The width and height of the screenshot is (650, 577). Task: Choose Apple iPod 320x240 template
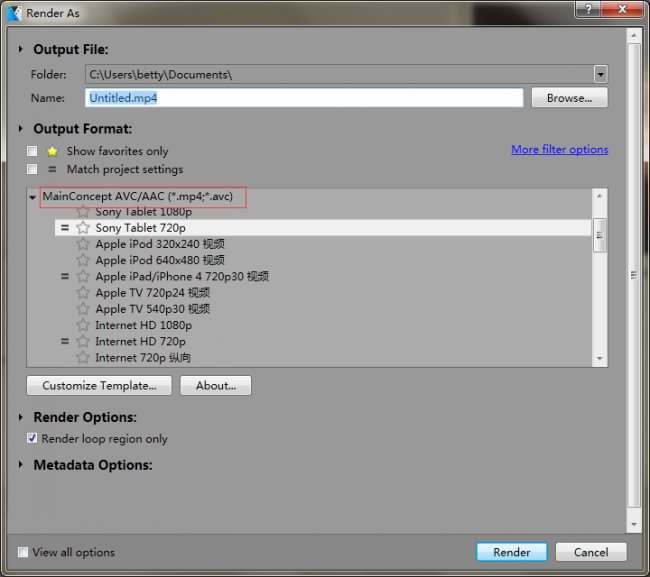pyautogui.click(x=160, y=244)
